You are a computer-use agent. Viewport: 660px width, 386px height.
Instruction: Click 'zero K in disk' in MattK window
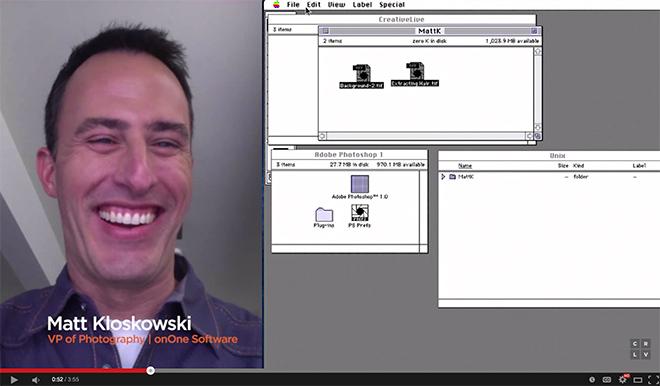429,41
